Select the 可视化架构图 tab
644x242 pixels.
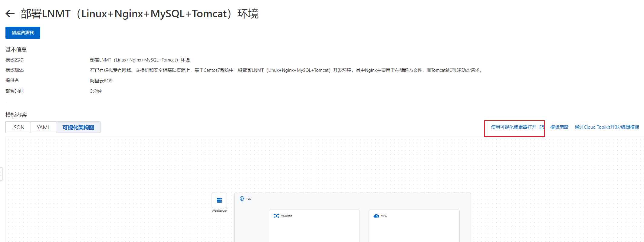pyautogui.click(x=78, y=128)
